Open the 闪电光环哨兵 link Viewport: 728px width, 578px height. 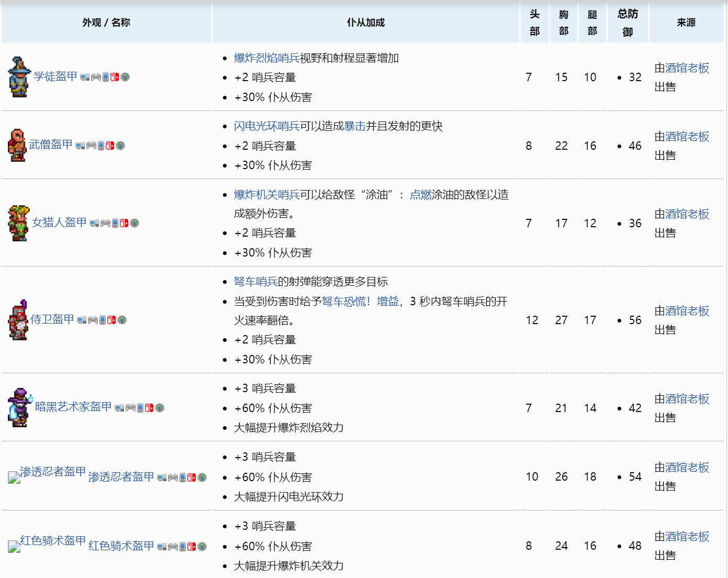(x=266, y=126)
